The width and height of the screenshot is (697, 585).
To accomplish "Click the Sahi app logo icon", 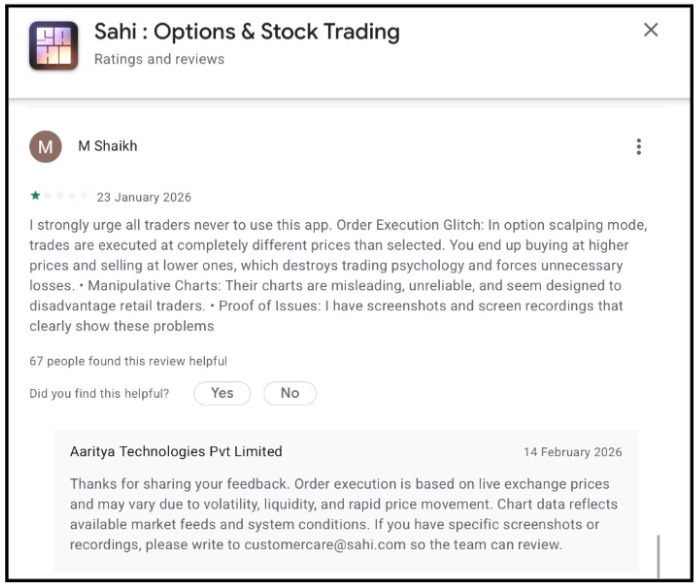I will 54,45.
